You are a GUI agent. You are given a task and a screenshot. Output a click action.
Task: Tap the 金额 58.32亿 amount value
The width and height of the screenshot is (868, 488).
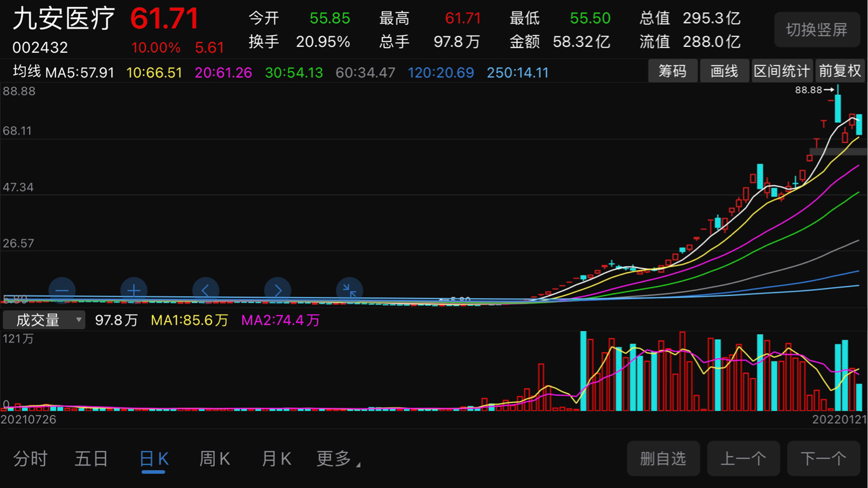coord(560,43)
